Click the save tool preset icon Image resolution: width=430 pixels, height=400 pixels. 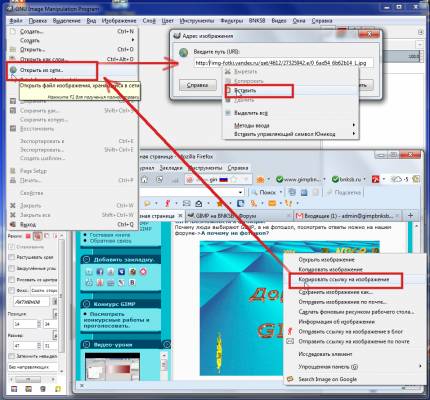(14, 389)
